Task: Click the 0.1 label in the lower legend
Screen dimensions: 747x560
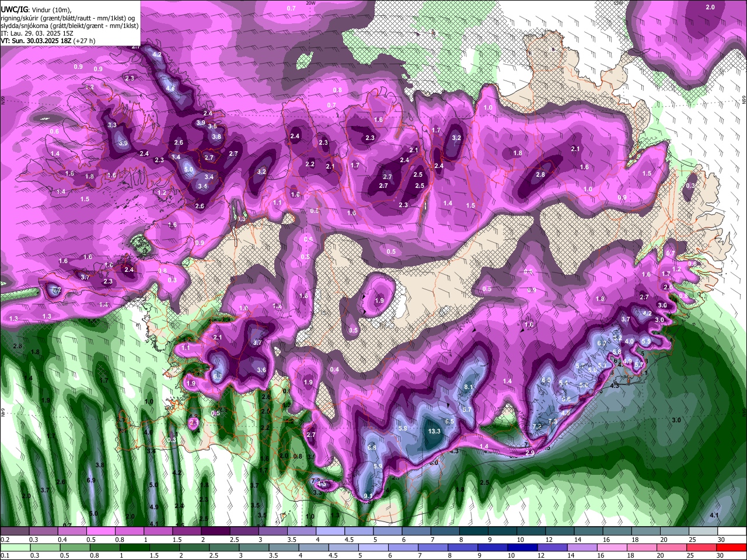Action: 5,555
